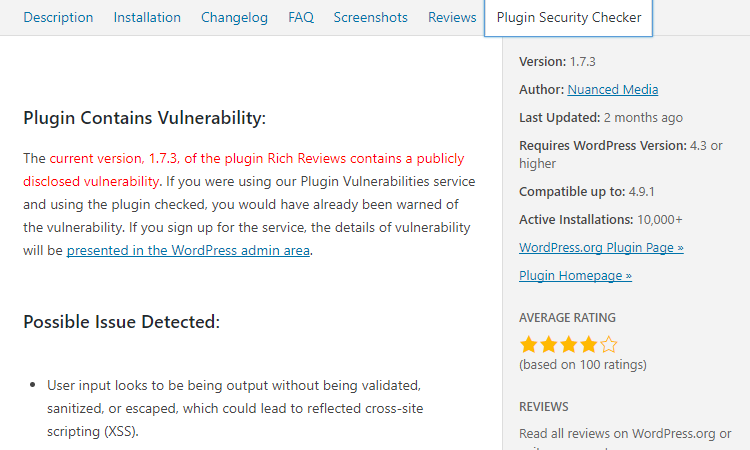Switch to the Installation tab
The width and height of the screenshot is (750, 450).
pos(147,18)
